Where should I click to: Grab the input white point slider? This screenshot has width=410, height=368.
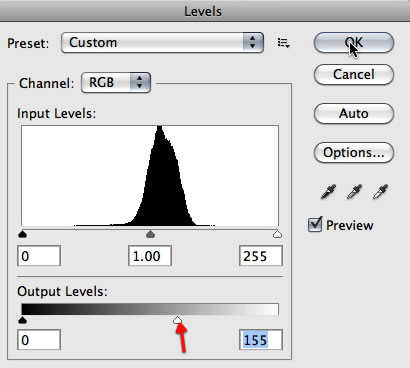click(x=277, y=234)
